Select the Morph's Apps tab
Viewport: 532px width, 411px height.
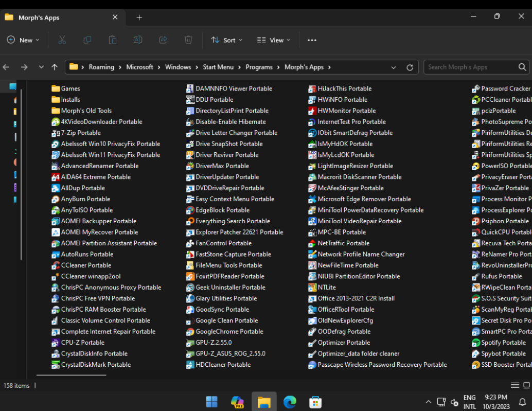click(63, 17)
